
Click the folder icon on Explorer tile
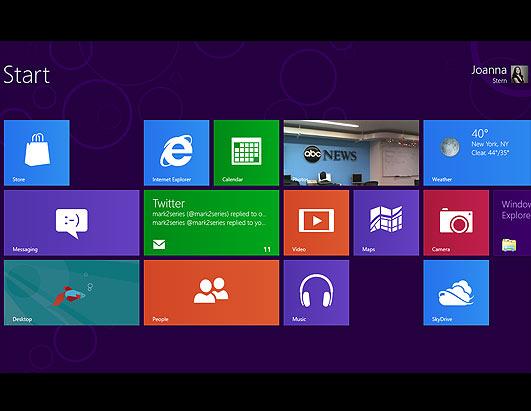pos(509,245)
